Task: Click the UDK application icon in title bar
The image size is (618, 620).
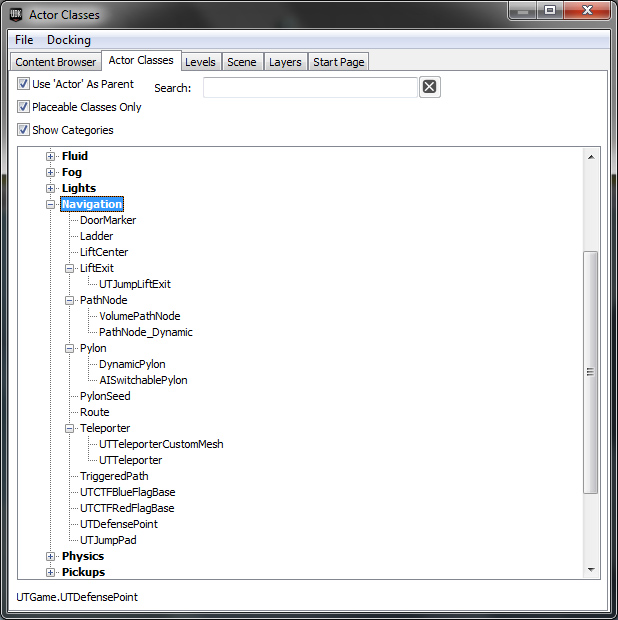Action: point(16,13)
